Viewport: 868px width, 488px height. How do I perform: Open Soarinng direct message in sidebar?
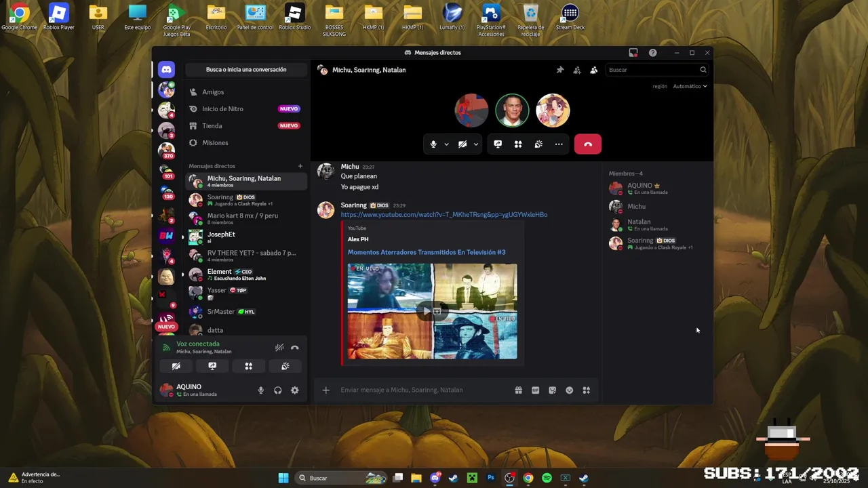click(x=246, y=200)
